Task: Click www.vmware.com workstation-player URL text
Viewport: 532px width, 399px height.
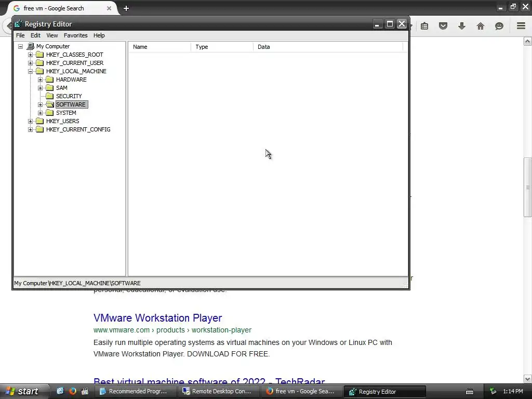Action: click(172, 330)
